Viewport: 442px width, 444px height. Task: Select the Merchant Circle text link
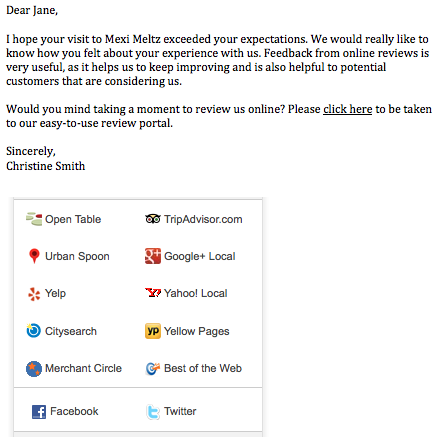(x=83, y=368)
